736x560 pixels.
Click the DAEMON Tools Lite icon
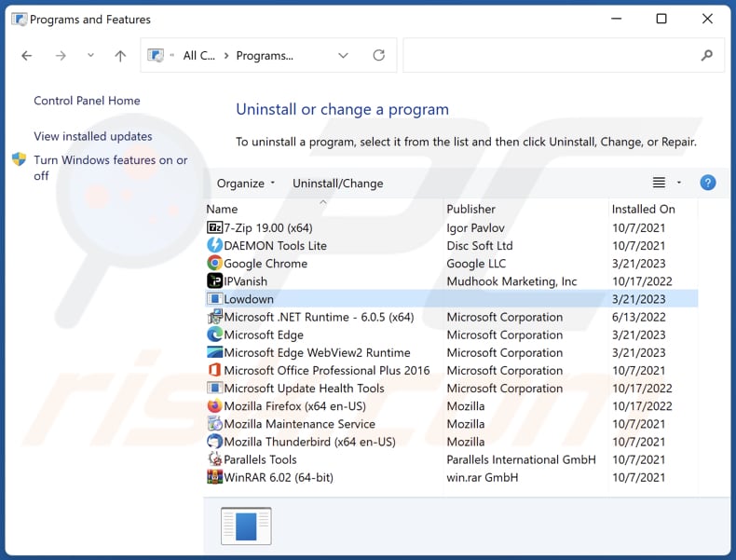pos(214,245)
